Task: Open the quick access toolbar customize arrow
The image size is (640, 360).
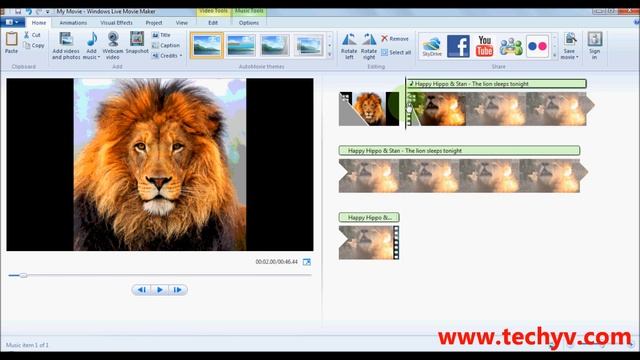Action: coord(48,11)
